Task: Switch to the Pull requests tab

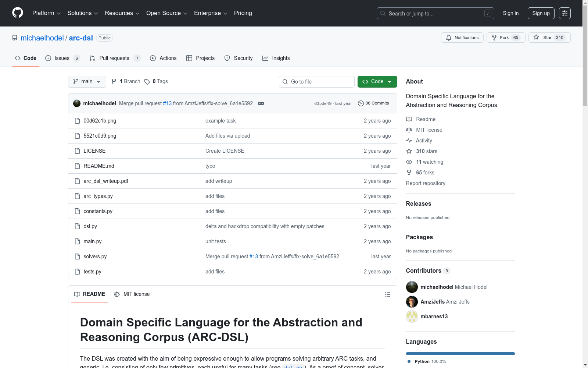Action: [x=115, y=58]
